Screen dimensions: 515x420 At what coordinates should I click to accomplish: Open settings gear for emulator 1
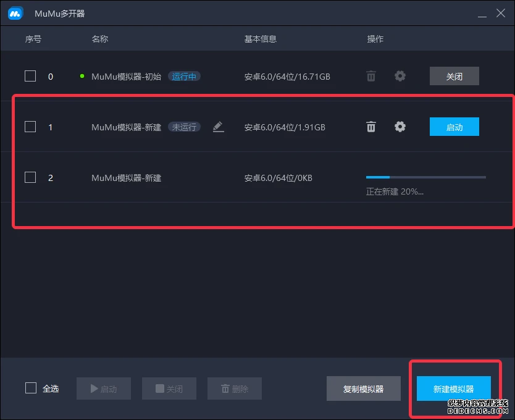tap(400, 127)
